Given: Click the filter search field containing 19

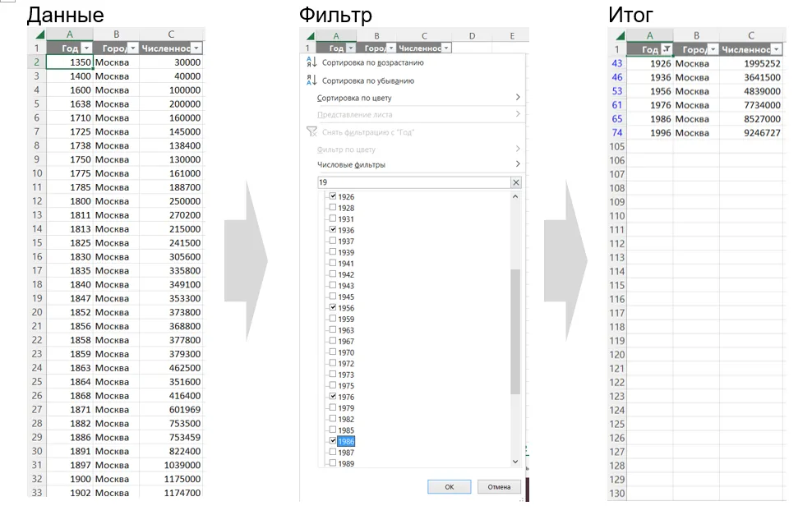Looking at the screenshot, I should tap(413, 182).
